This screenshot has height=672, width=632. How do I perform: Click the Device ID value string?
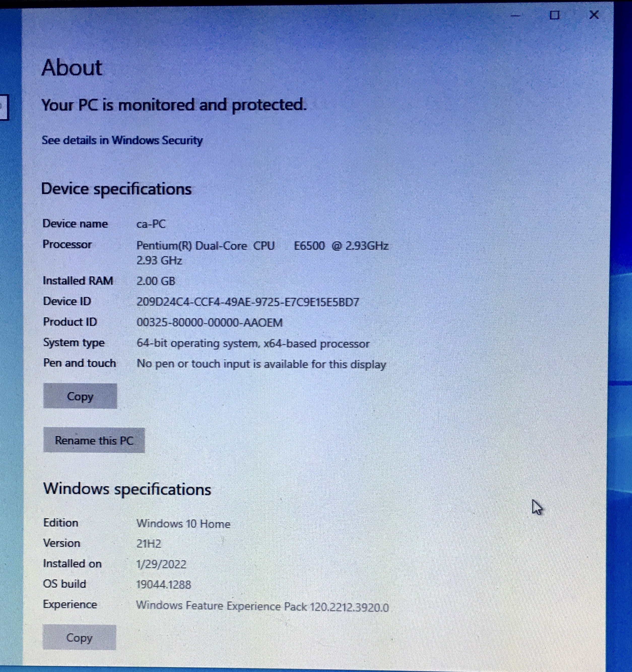point(248,302)
